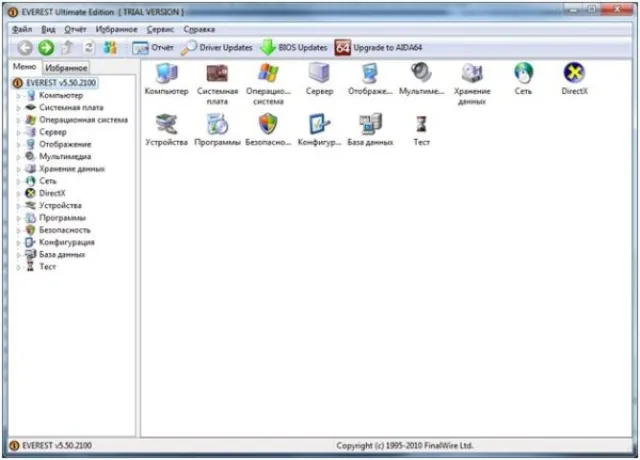Expand the Сеть tree node
640x460 pixels.
[x=18, y=182]
